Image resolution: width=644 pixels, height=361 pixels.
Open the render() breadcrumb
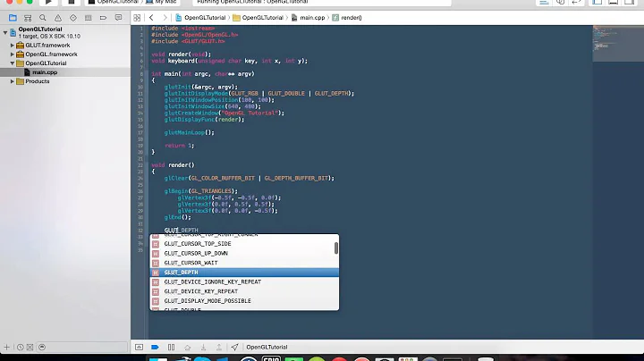click(x=347, y=18)
